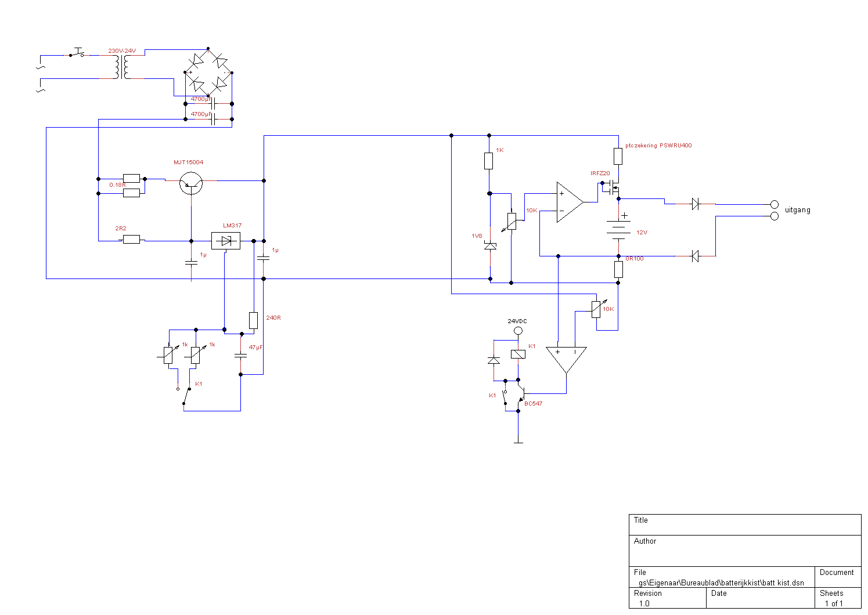
Task: Select the ground symbol below BC547
Action: tap(518, 442)
